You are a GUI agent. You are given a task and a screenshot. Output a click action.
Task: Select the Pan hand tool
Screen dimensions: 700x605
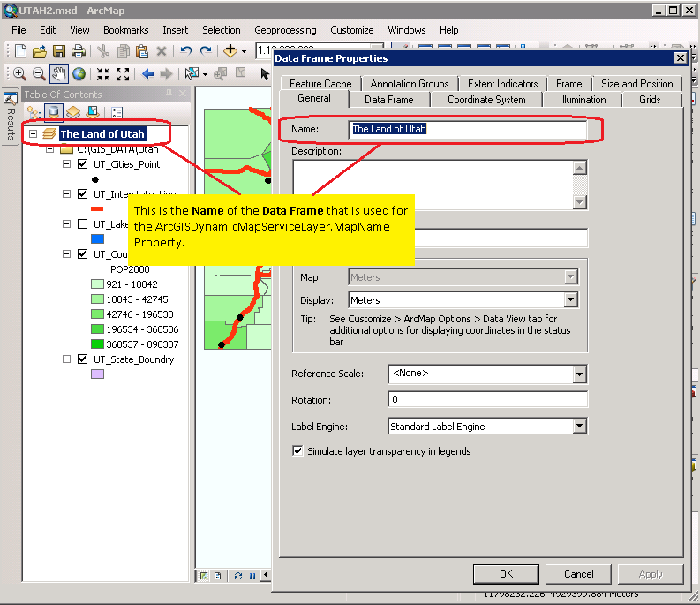(59, 73)
